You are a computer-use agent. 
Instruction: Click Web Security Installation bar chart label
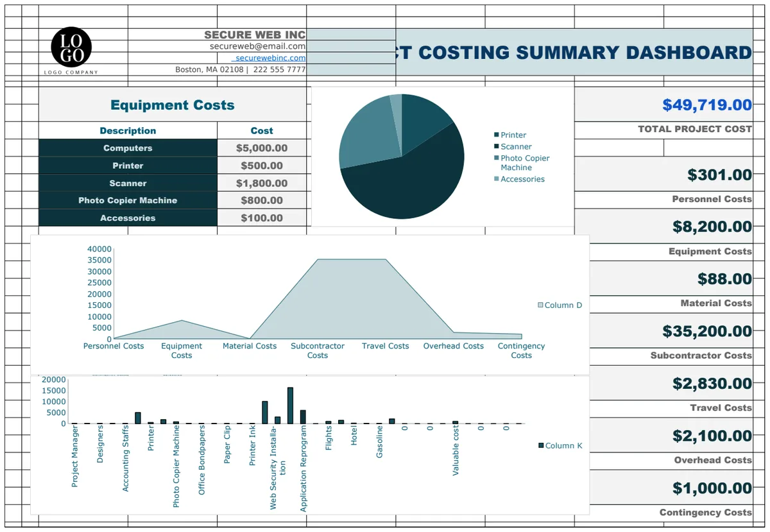point(278,467)
